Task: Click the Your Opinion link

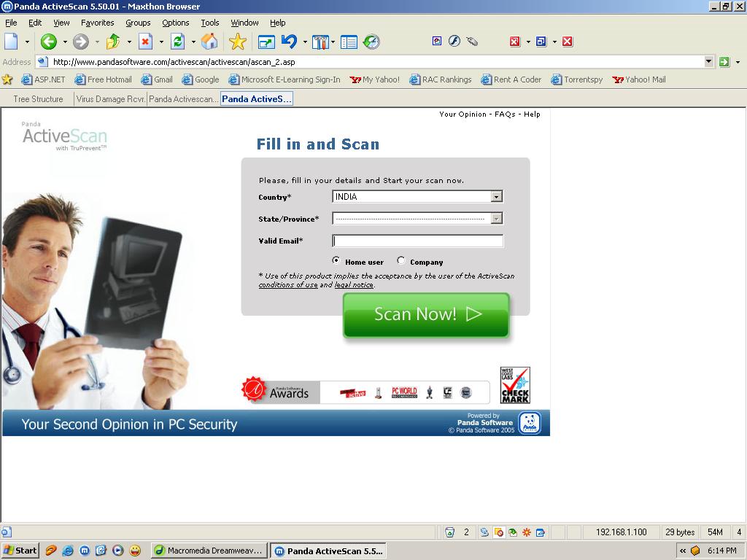Action: (462, 114)
